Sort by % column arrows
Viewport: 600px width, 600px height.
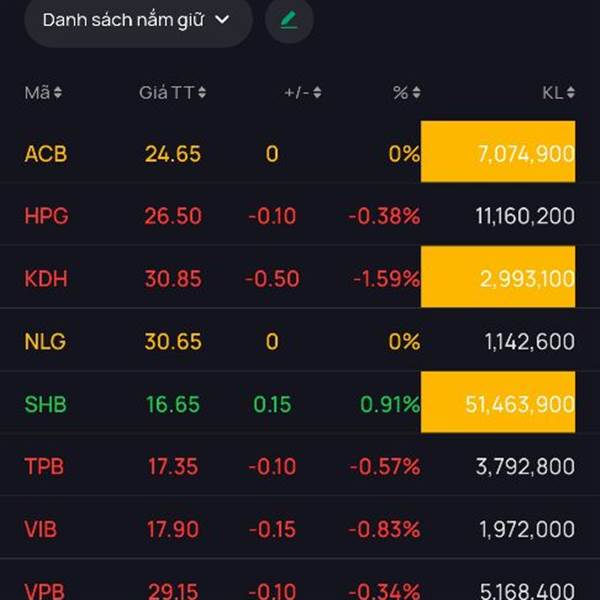point(416,92)
